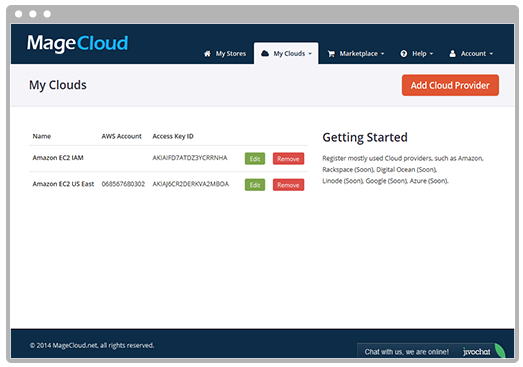Remove the Amazon EC2 IAM cloud

288,159
